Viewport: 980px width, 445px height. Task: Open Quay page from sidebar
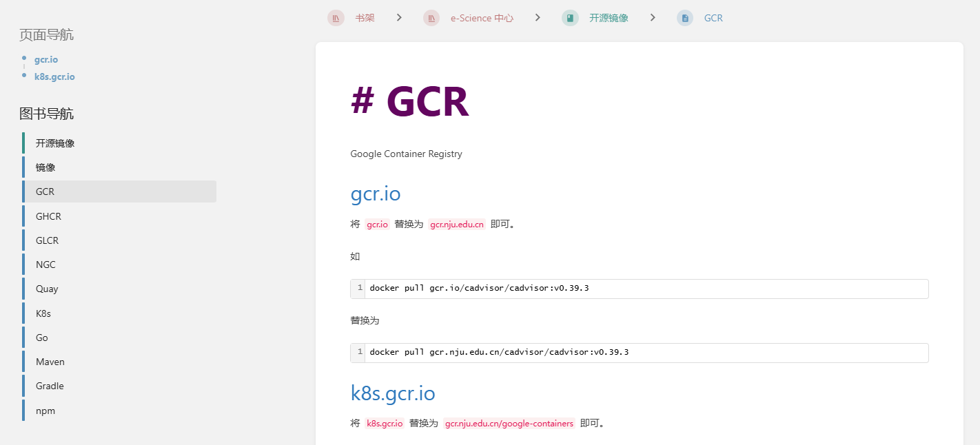click(47, 289)
